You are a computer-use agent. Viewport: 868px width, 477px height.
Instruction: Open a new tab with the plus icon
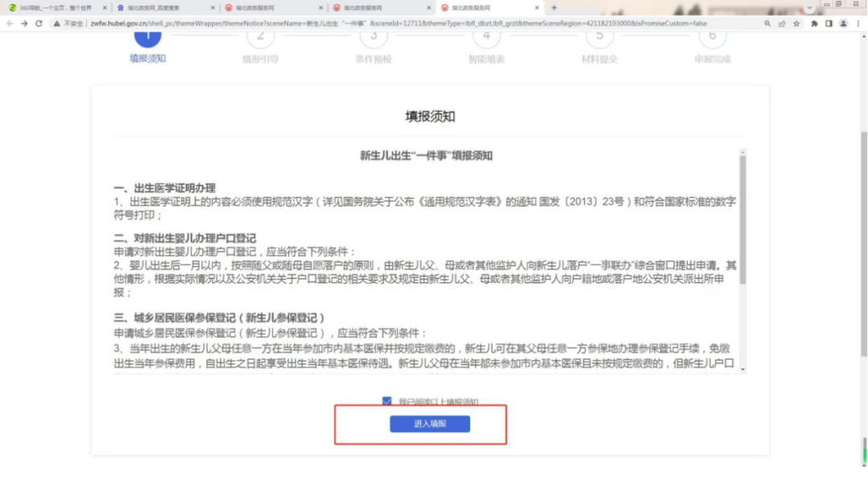coord(555,7)
